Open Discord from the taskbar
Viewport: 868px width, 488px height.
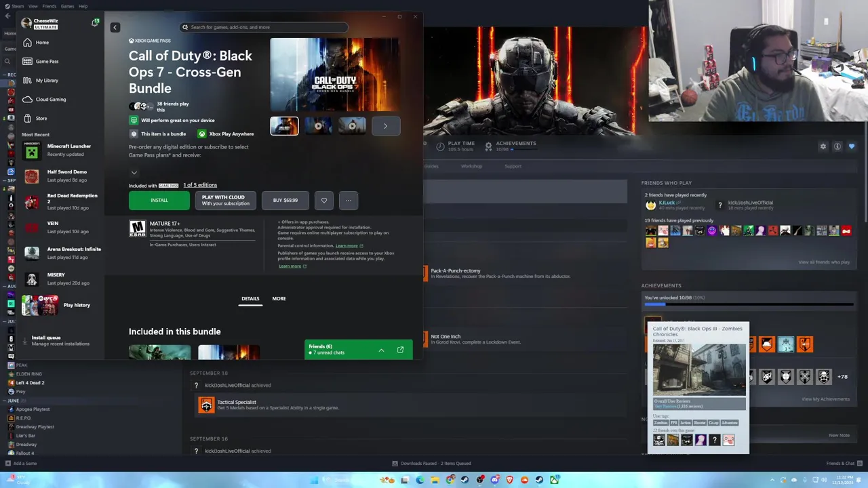[x=494, y=480]
